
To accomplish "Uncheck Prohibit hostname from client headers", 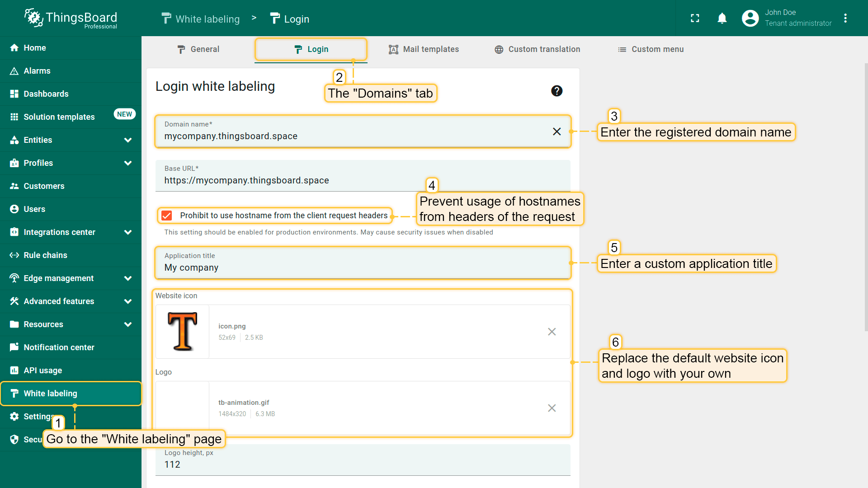I will click(167, 216).
